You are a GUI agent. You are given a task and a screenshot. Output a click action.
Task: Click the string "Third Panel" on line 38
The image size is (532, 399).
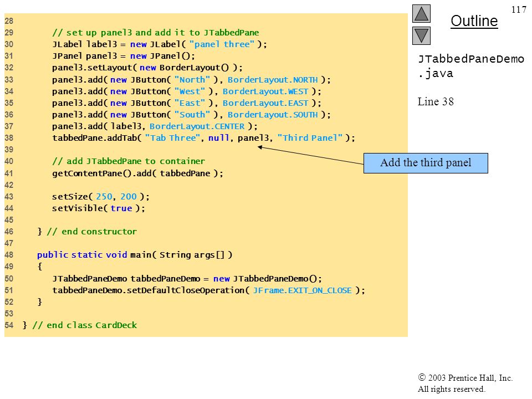click(x=310, y=138)
